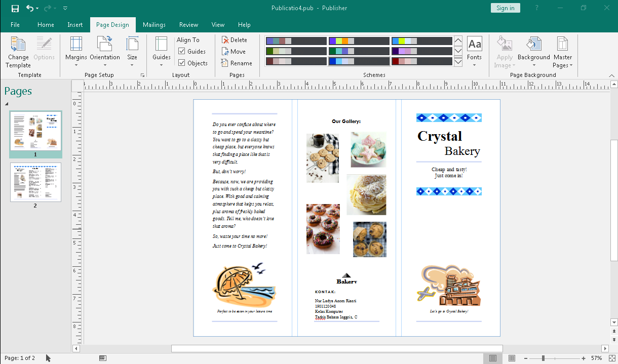This screenshot has width=618, height=364.
Task: Click the Delete page icon
Action: [234, 39]
